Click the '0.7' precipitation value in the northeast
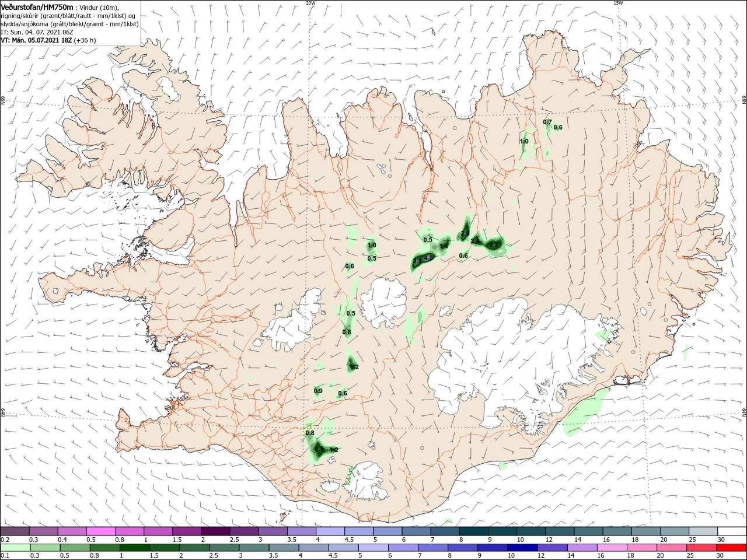The image size is (747, 560). click(547, 122)
